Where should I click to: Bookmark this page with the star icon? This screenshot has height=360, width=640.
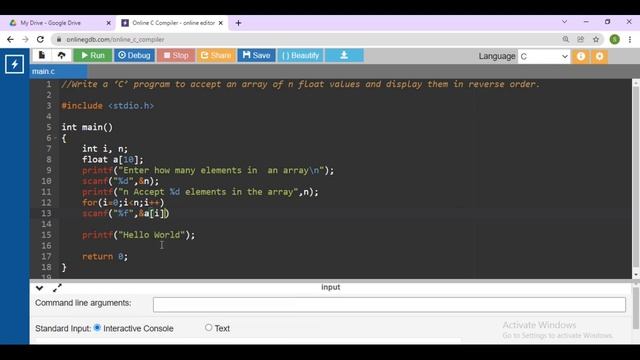[596, 40]
